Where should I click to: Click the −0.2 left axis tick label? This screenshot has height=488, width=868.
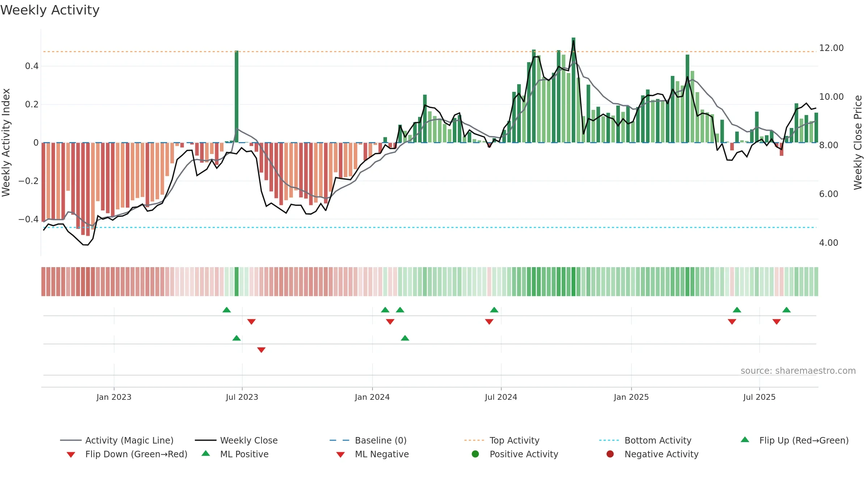click(28, 181)
